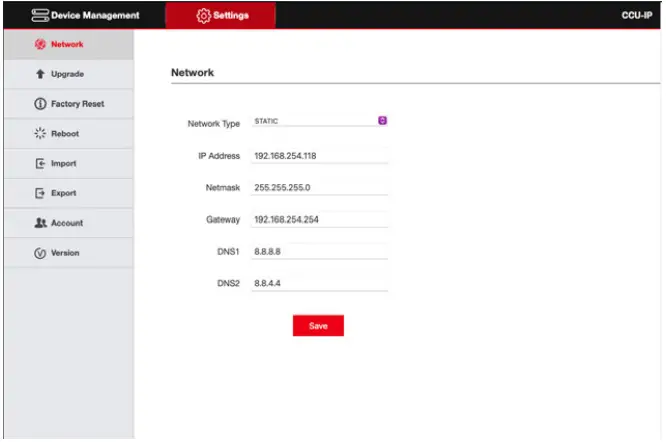
Task: Open the Account settings
Action: tap(69, 223)
